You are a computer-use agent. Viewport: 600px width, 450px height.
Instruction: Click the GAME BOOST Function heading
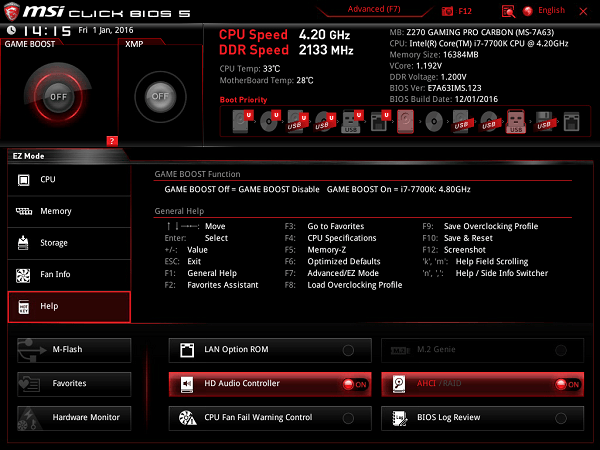pos(197,174)
